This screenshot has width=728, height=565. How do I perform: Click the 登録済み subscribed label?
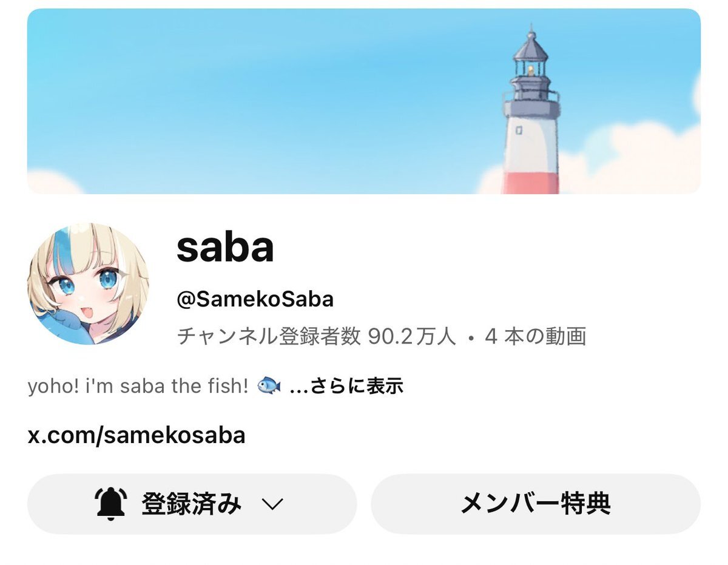pyautogui.click(x=191, y=504)
